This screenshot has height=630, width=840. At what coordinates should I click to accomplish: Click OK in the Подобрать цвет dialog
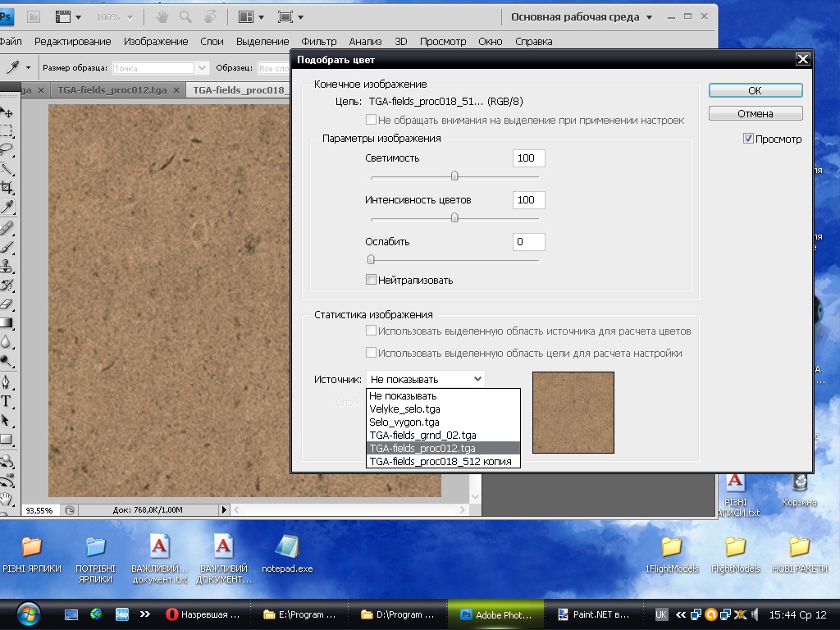pos(756,90)
